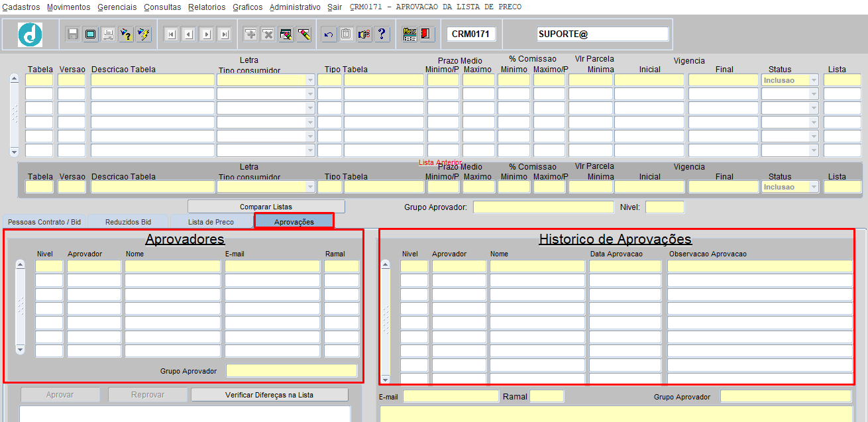Click first Descricao Tabela field in top table

[152, 80]
